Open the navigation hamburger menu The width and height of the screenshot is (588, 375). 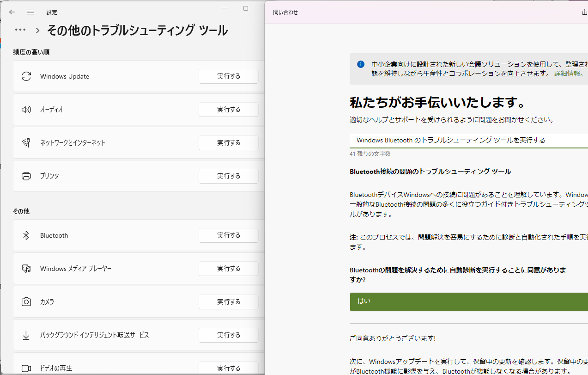click(x=30, y=12)
